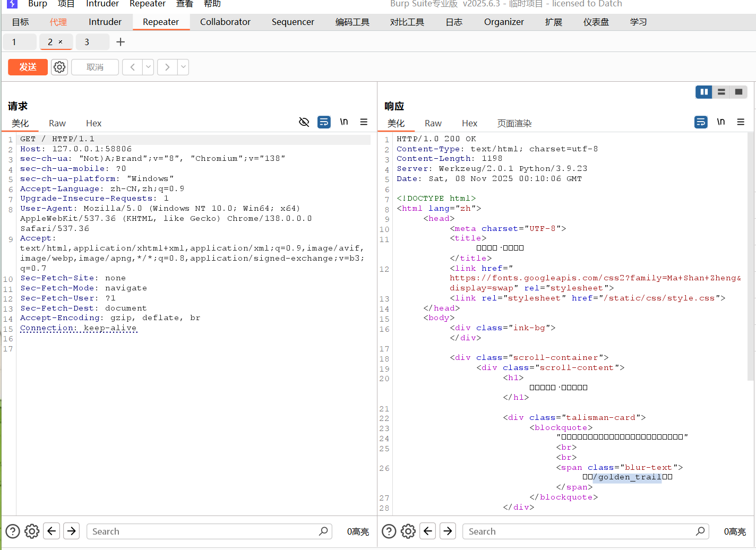Open the 对比工具 Comparer tab
This screenshot has height=550, width=756.
tap(407, 22)
